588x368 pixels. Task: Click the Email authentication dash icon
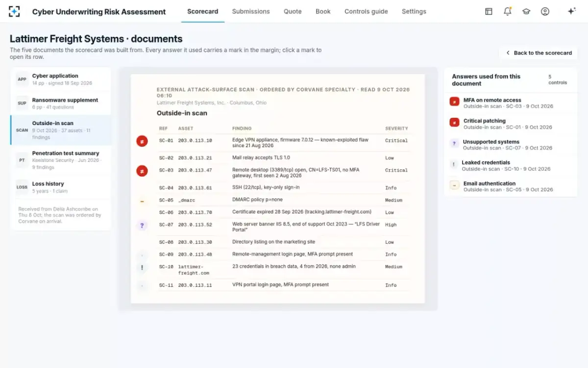pos(454,185)
